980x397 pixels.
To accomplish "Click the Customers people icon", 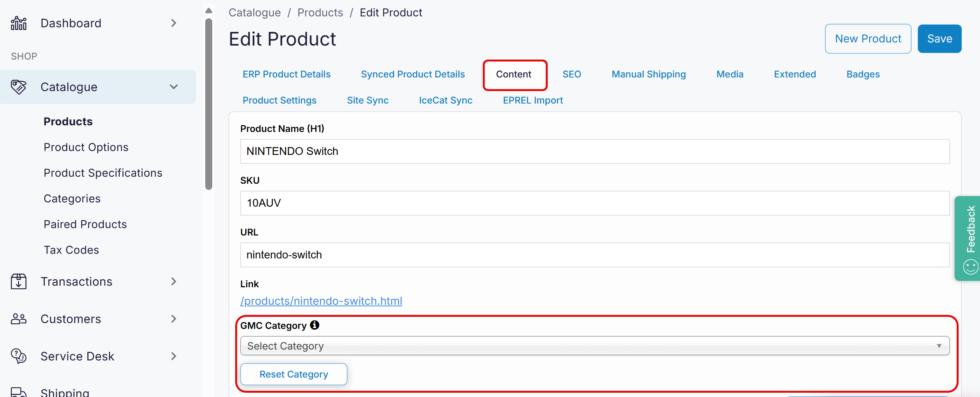I will (19, 319).
